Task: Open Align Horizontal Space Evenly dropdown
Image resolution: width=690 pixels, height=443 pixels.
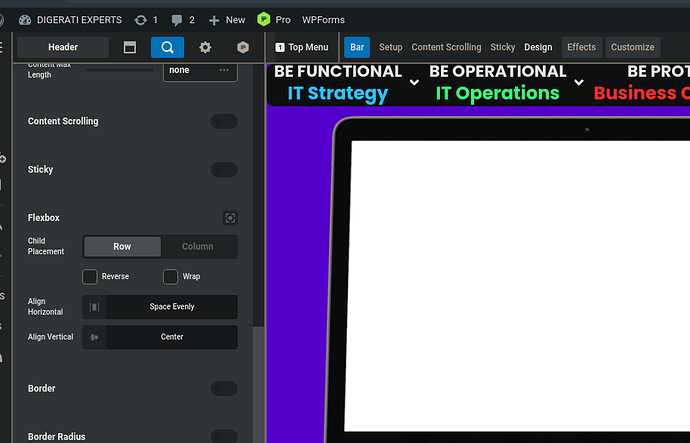Action: point(172,307)
